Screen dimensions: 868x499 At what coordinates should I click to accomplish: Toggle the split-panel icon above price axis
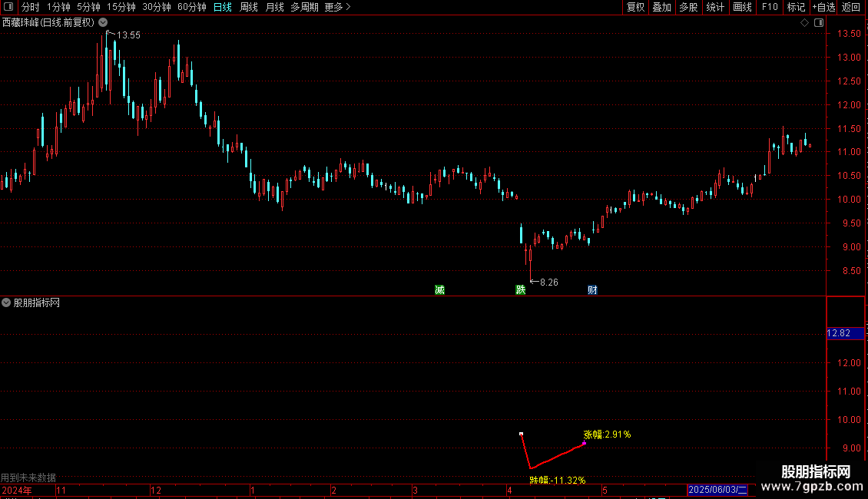pyautogui.click(x=819, y=23)
